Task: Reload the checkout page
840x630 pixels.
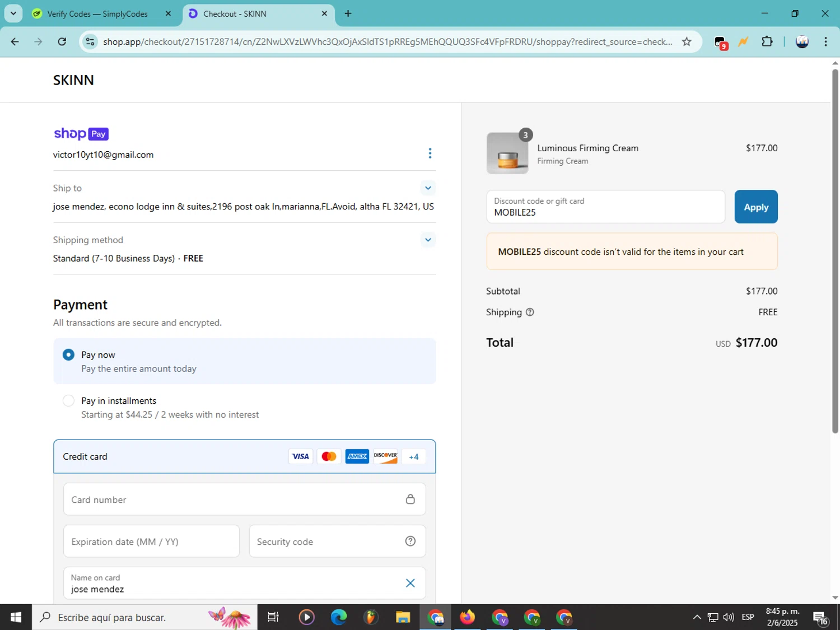Action: [x=62, y=41]
